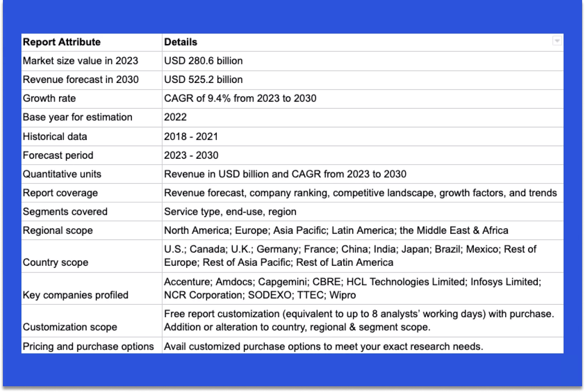Select the 'Revenue forecast in 2030' cell
The image size is (585, 392).
pyautogui.click(x=92, y=80)
